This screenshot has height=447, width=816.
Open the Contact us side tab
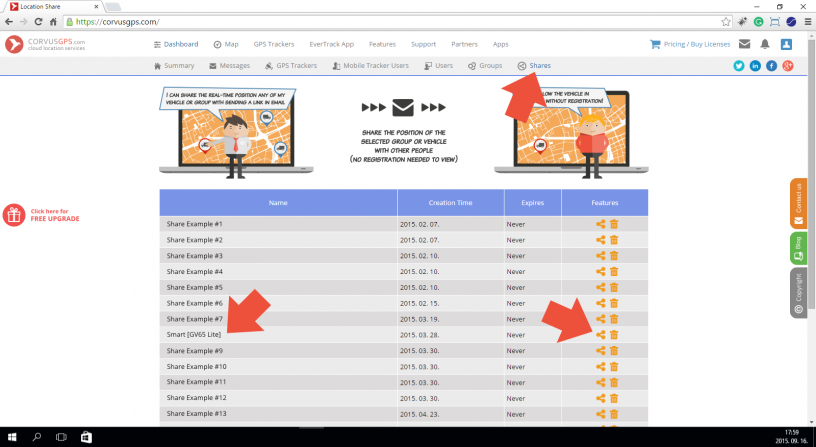(x=798, y=202)
